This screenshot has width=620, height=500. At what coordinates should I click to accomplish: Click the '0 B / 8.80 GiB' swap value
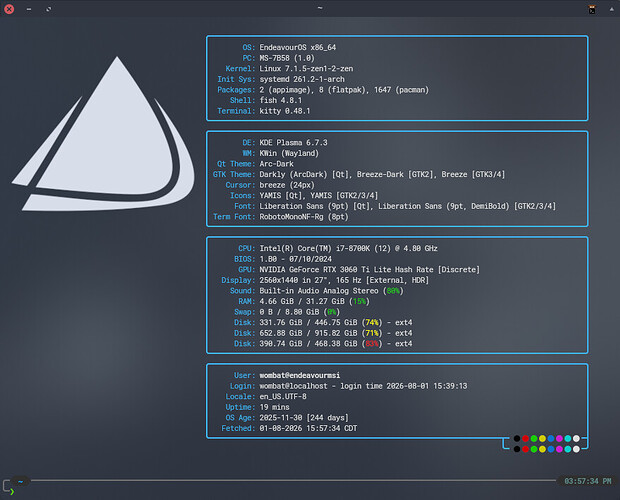tap(289, 312)
